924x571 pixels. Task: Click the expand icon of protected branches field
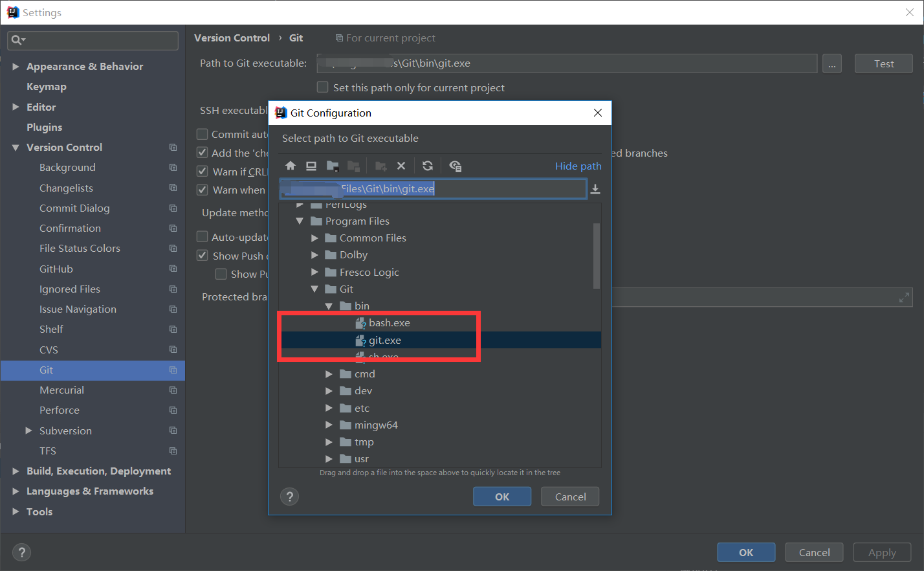click(904, 297)
